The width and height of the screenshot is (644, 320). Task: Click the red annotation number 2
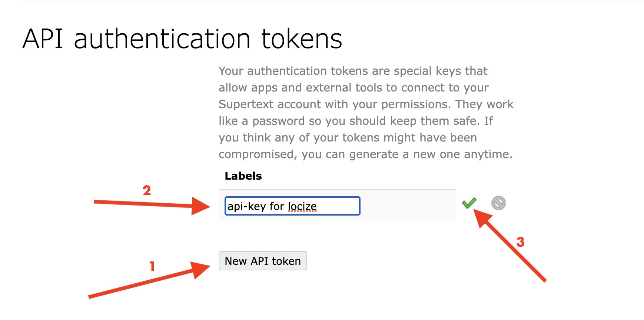[147, 190]
